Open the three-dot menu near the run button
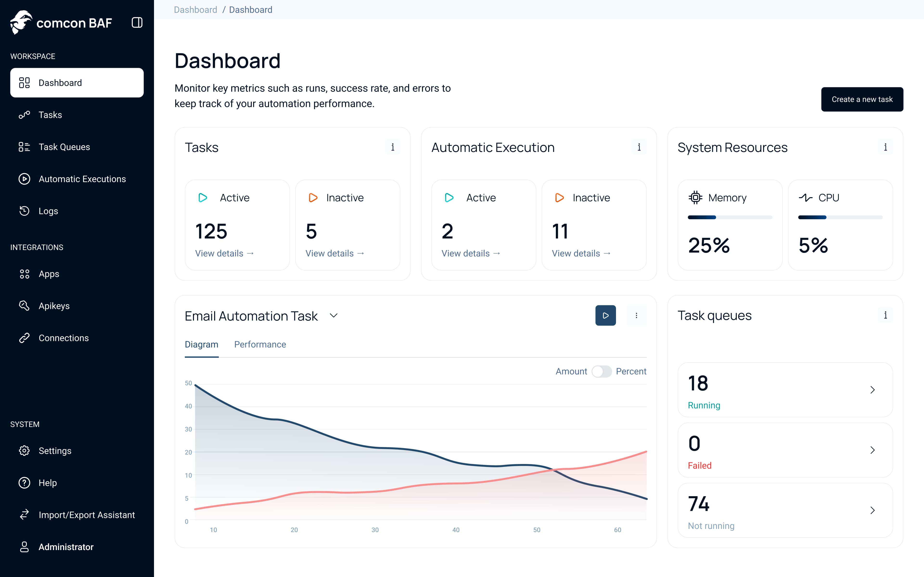This screenshot has width=924, height=577. 636,315
